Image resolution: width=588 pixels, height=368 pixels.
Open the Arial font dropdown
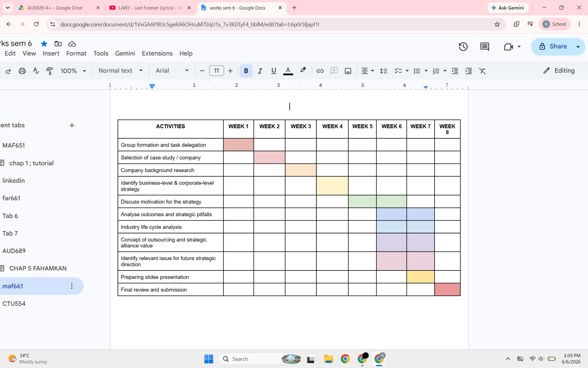pyautogui.click(x=172, y=71)
